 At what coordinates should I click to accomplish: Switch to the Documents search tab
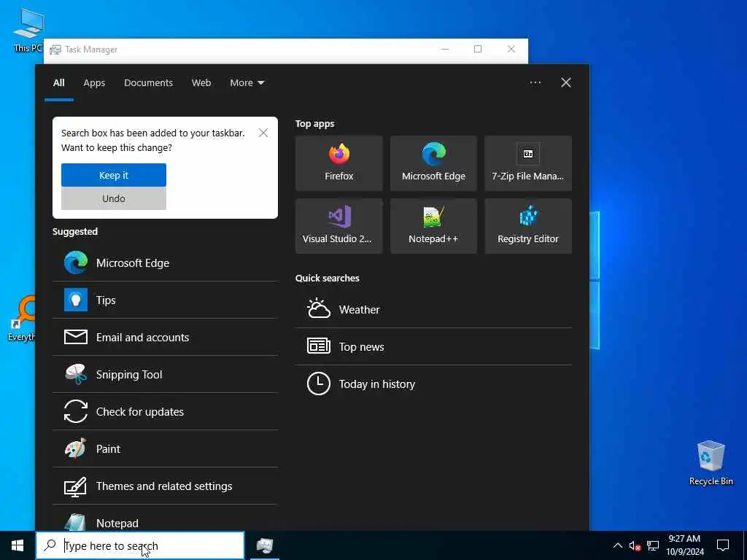148,82
